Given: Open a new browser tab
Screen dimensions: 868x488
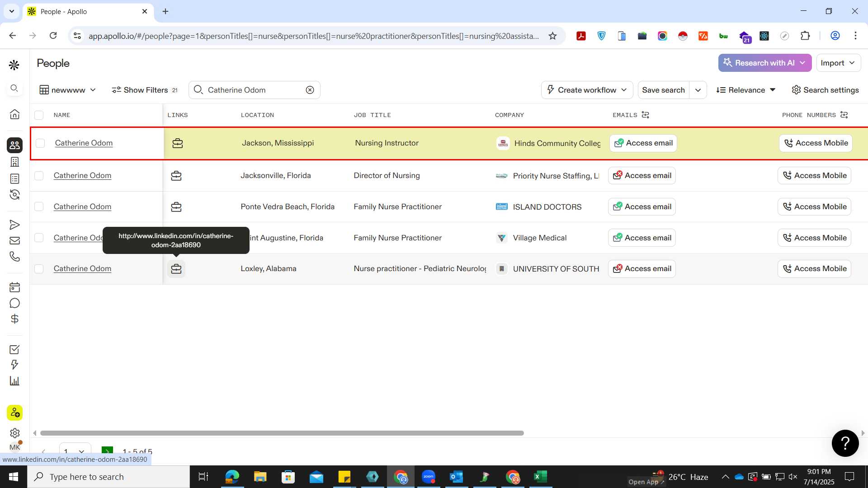Looking at the screenshot, I should (165, 11).
